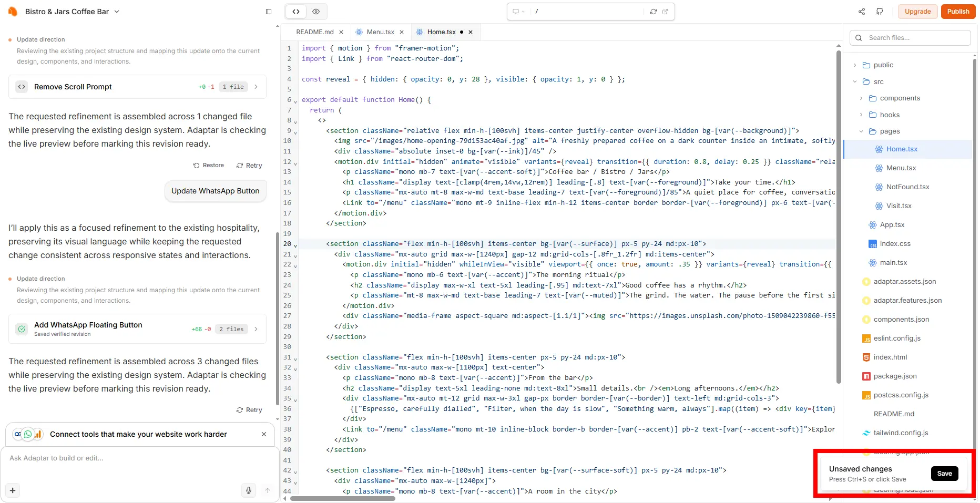This screenshot has width=980, height=503.
Task: Click the editor horizontal scrollbar
Action: pos(343,498)
